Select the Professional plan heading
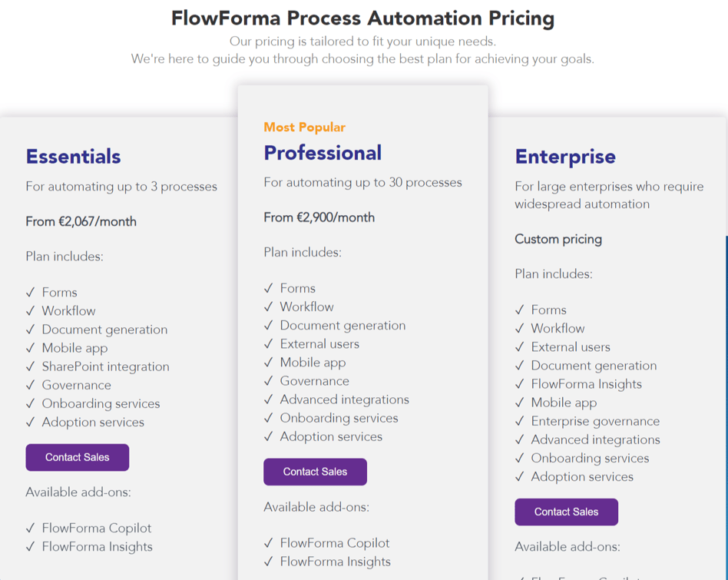728x580 pixels. point(323,153)
